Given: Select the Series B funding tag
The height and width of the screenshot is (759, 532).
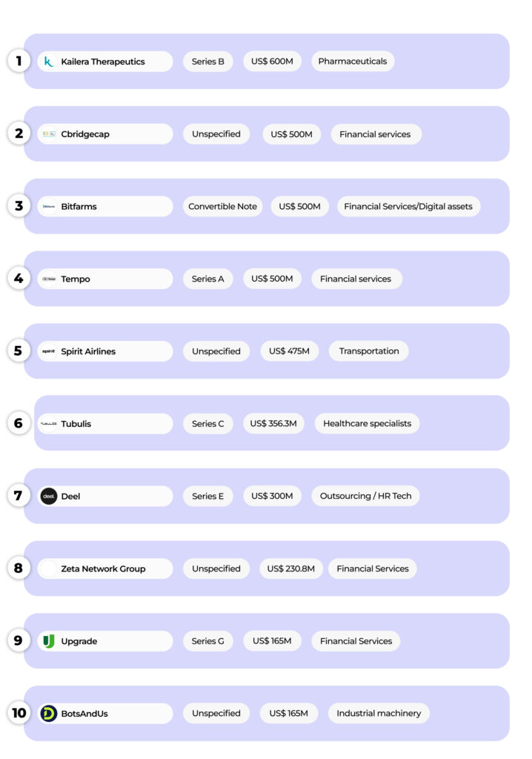Looking at the screenshot, I should [207, 62].
